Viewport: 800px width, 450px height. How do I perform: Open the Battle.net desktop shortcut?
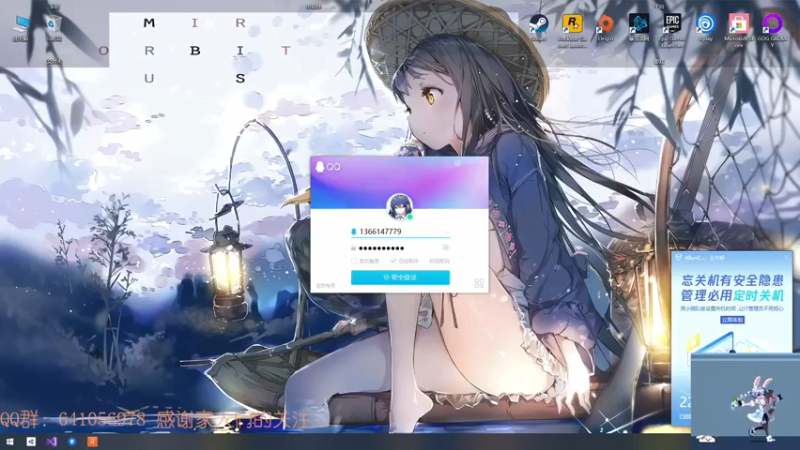pos(639,27)
